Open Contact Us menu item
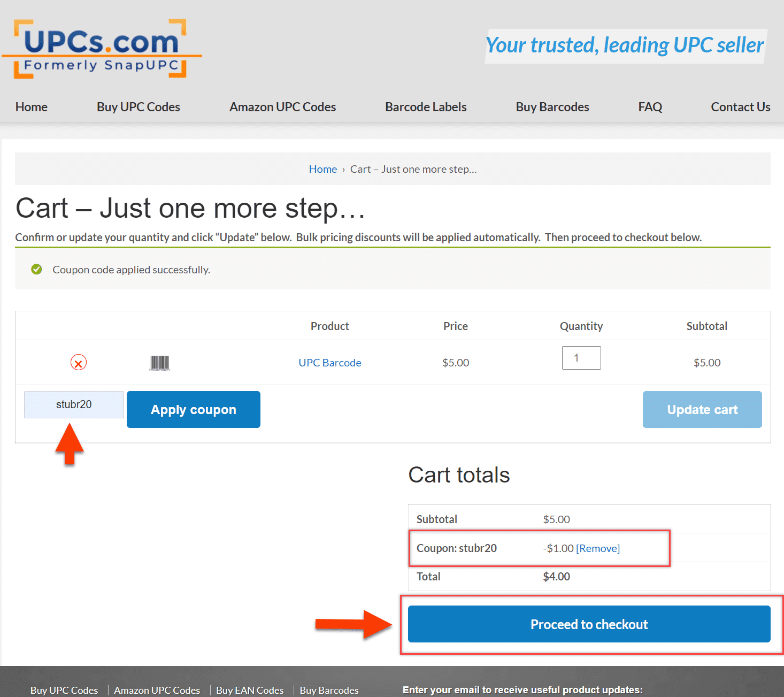This screenshot has height=697, width=784. click(x=741, y=107)
